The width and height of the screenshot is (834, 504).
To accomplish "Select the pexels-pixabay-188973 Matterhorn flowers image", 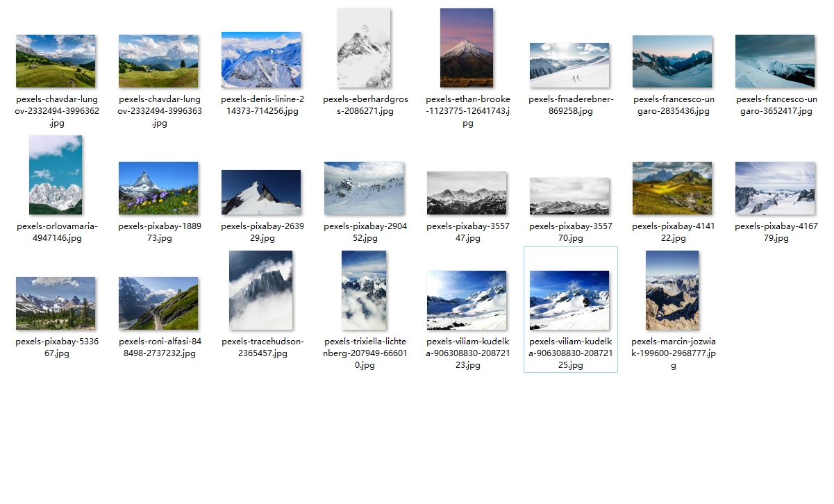I will point(158,188).
